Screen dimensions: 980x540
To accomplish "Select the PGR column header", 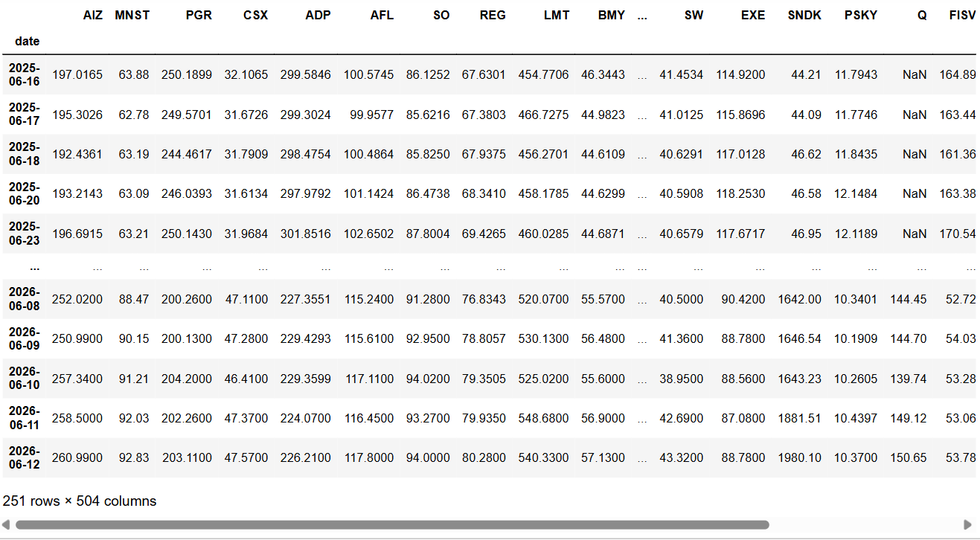I will 199,15.
